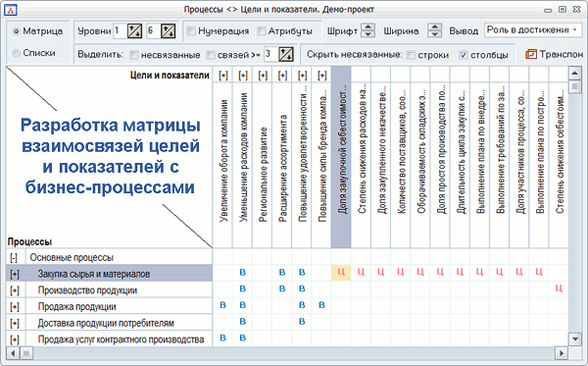Click the Транспон transpose icon
Image resolution: width=588 pixels, height=366 pixels.
(x=530, y=54)
